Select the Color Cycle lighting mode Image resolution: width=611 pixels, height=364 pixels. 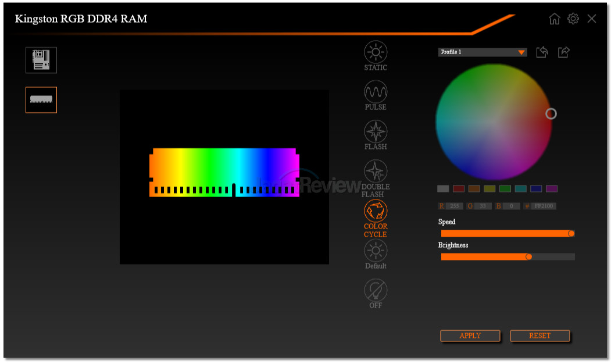(x=376, y=218)
